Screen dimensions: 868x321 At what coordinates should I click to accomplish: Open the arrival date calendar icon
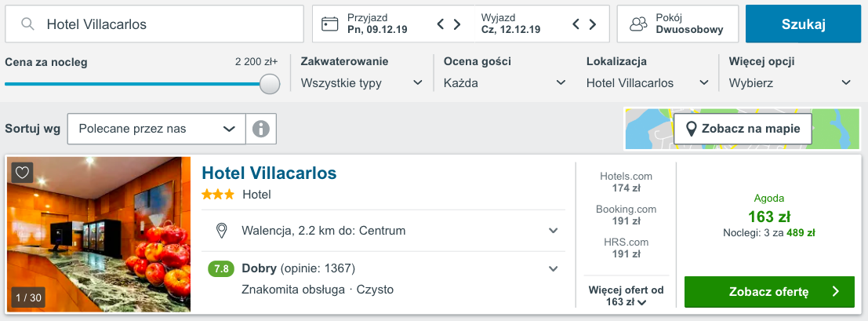click(x=330, y=24)
